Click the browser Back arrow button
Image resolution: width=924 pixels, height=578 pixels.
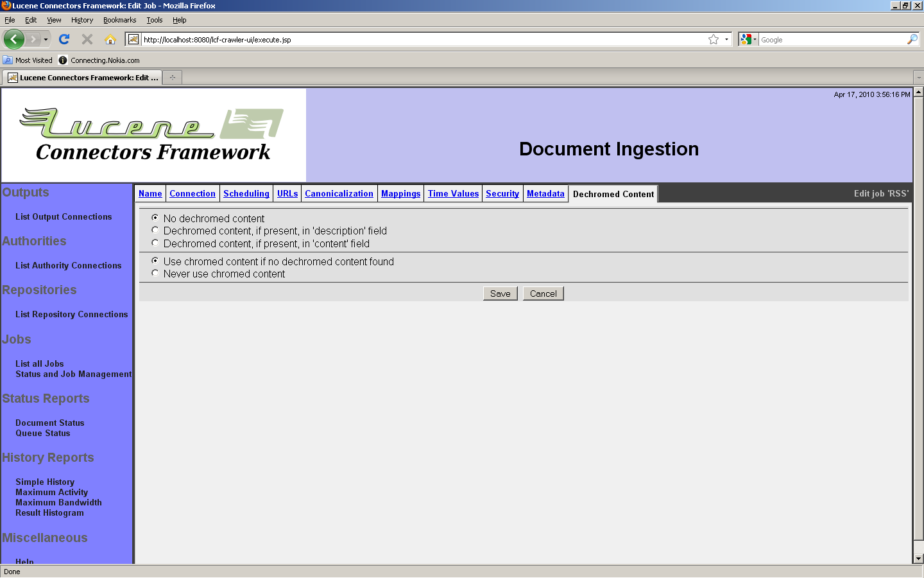[x=13, y=39]
